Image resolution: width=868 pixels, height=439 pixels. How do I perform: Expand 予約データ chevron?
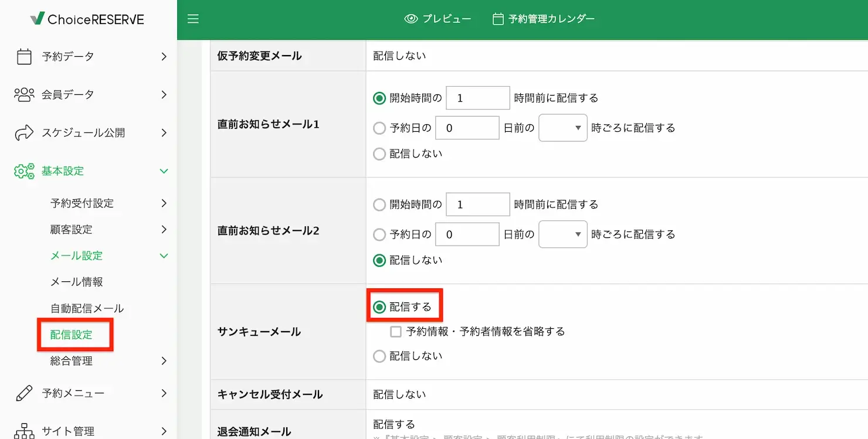click(x=164, y=56)
